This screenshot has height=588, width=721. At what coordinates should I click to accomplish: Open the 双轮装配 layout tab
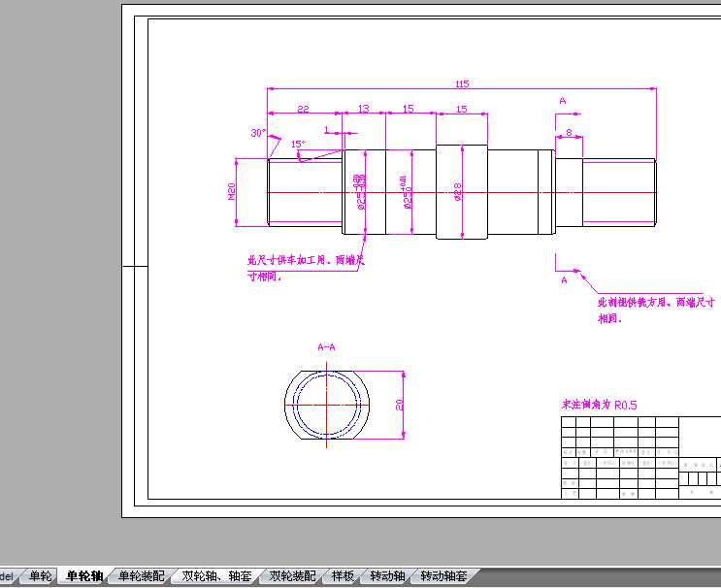click(x=292, y=575)
